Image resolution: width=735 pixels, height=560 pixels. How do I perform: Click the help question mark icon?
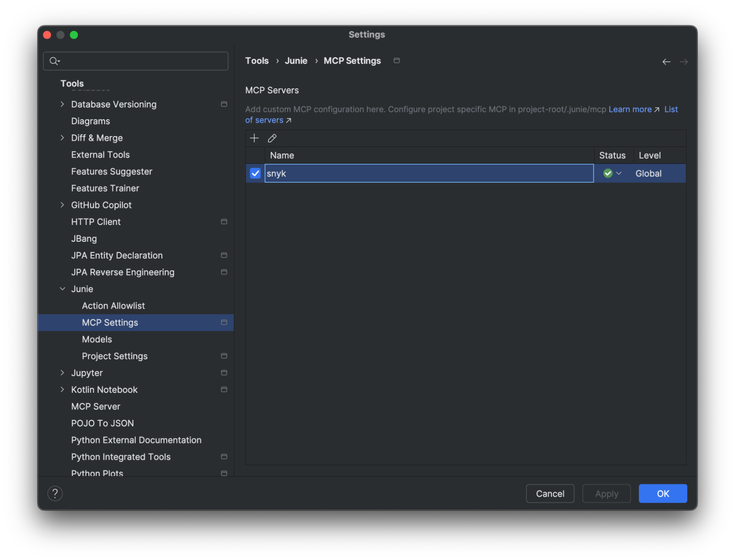[x=55, y=493]
